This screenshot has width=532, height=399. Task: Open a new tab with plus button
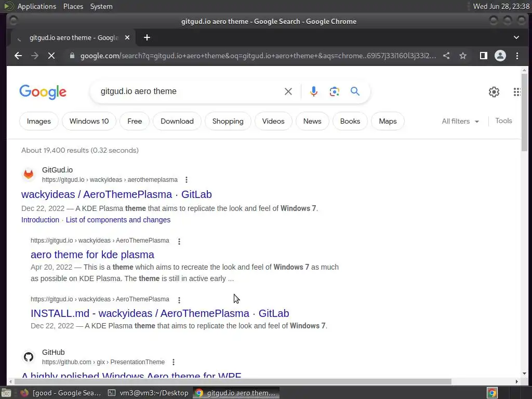(147, 37)
